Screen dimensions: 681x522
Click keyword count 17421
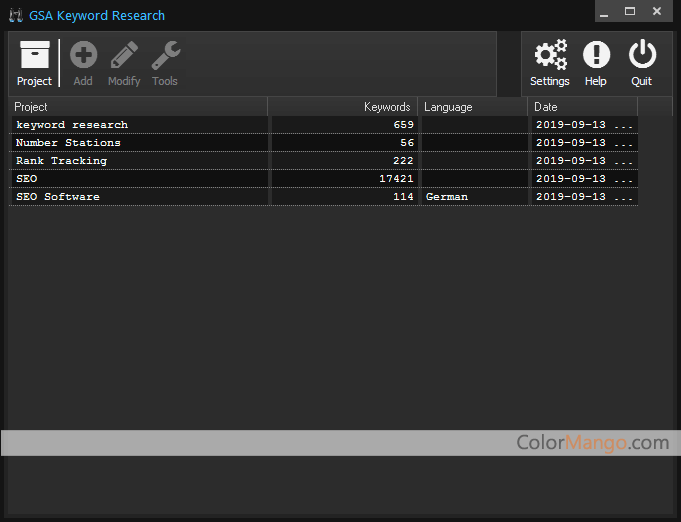click(396, 179)
